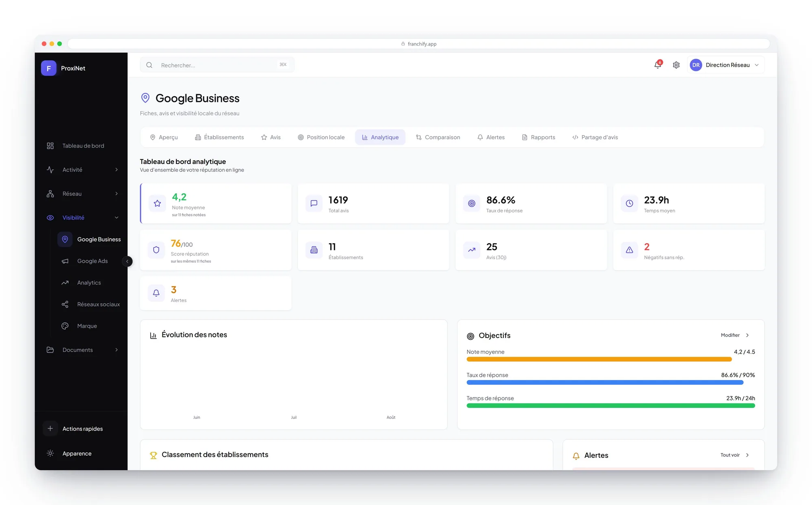Screen dimensions: 812x505
Task: Open the Établissements tab
Action: [x=220, y=137]
